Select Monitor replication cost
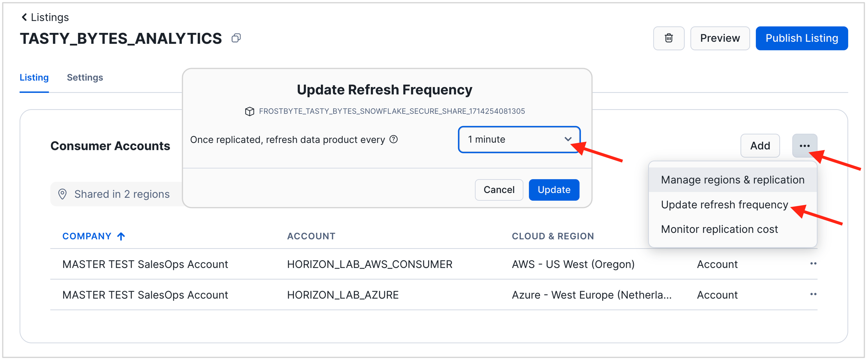The height and width of the screenshot is (361, 868). pos(719,229)
